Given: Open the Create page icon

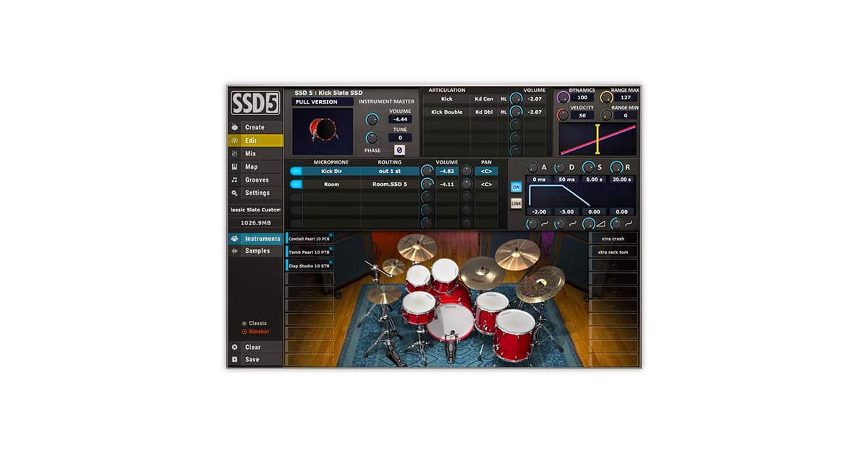Looking at the screenshot, I should (x=234, y=127).
